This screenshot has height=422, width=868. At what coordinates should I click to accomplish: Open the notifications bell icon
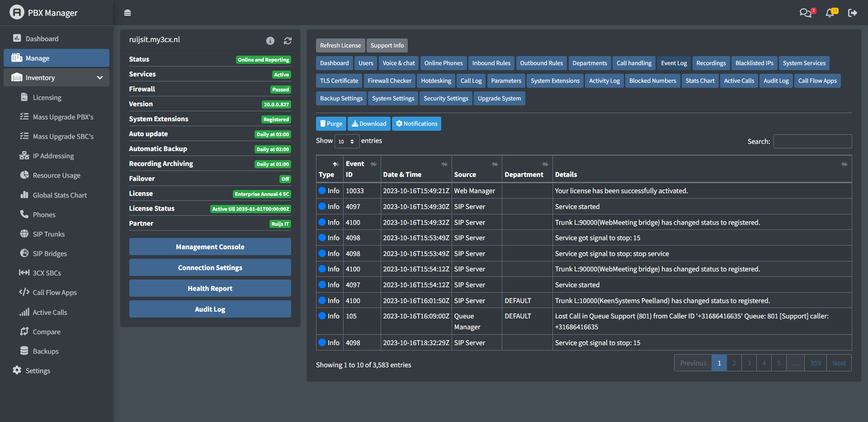click(830, 13)
